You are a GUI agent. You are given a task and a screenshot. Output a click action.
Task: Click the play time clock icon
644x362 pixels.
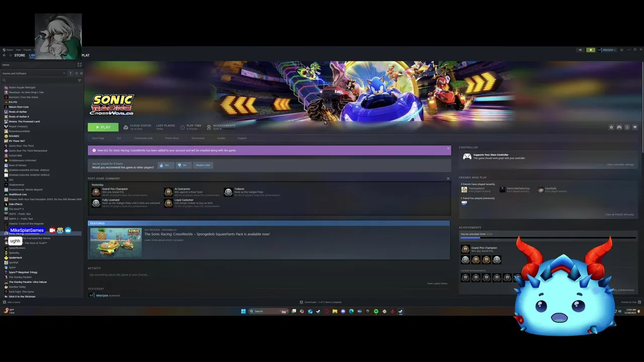tap(182, 127)
